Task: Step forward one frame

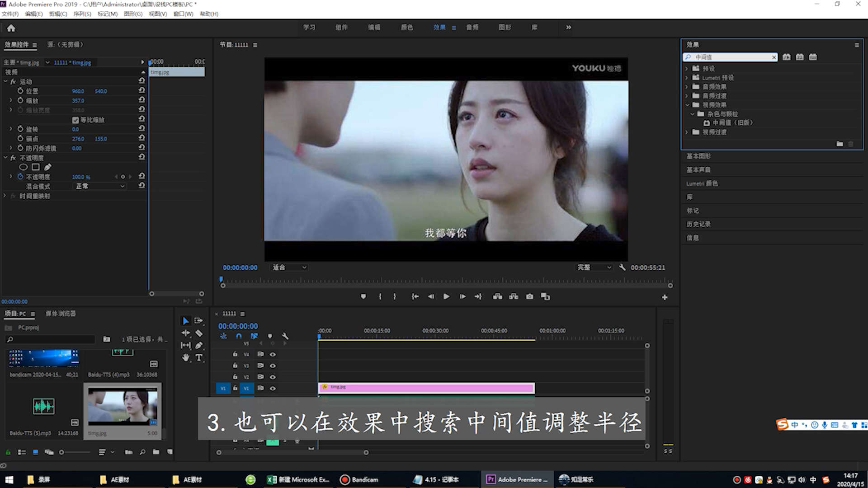Action: (462, 296)
